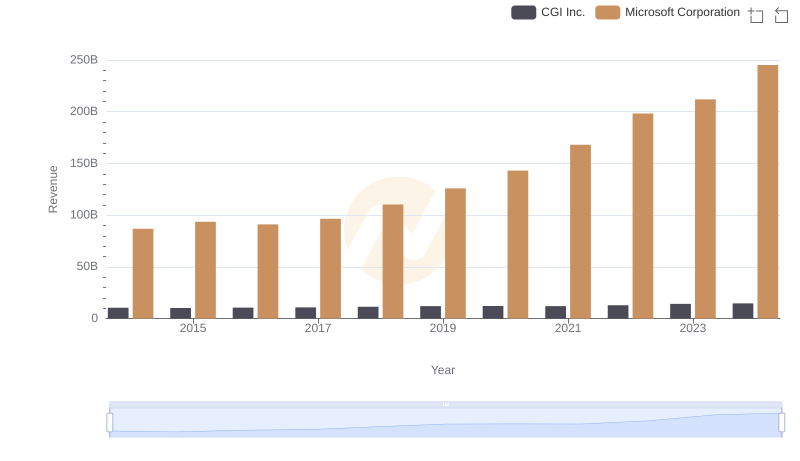The width and height of the screenshot is (800, 461).
Task: Click the '2017' x-axis label
Action: 318,328
